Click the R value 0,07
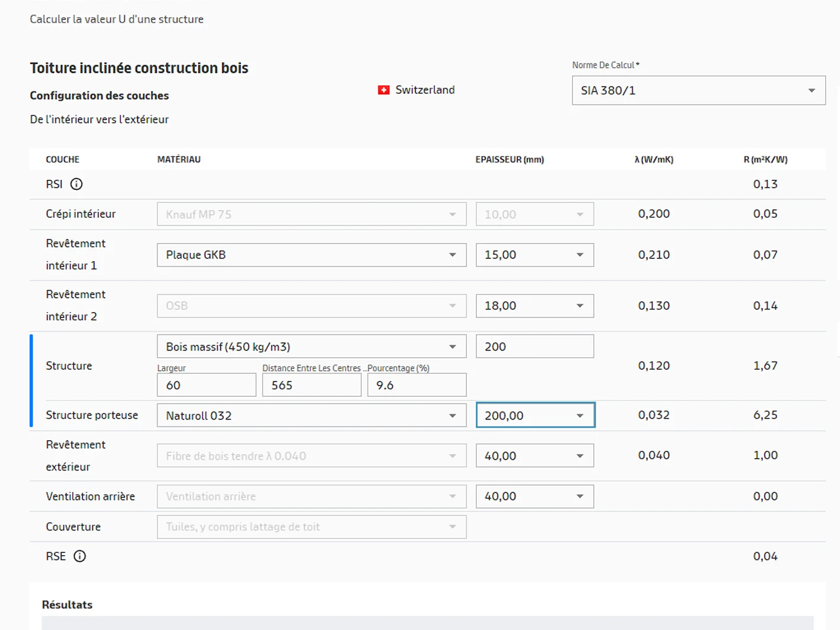Image resolution: width=840 pixels, height=630 pixels. coord(765,254)
